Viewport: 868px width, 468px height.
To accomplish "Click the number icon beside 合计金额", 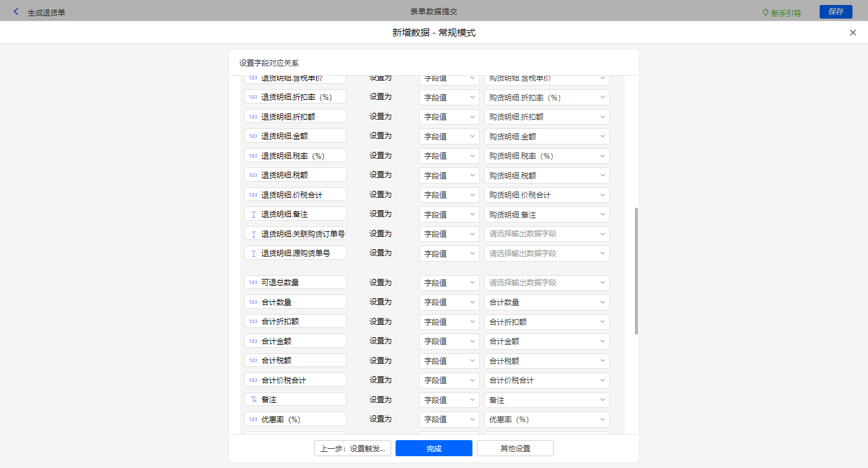I will [253, 341].
